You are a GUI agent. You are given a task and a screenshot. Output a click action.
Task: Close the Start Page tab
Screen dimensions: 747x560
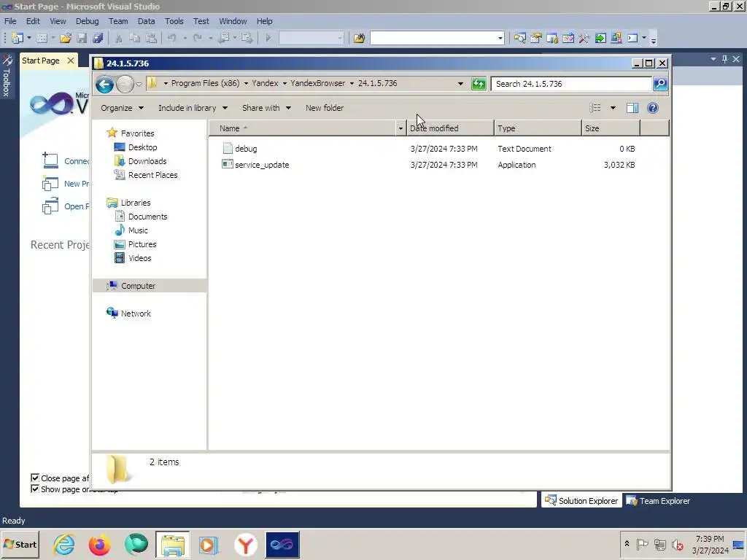[x=71, y=61]
